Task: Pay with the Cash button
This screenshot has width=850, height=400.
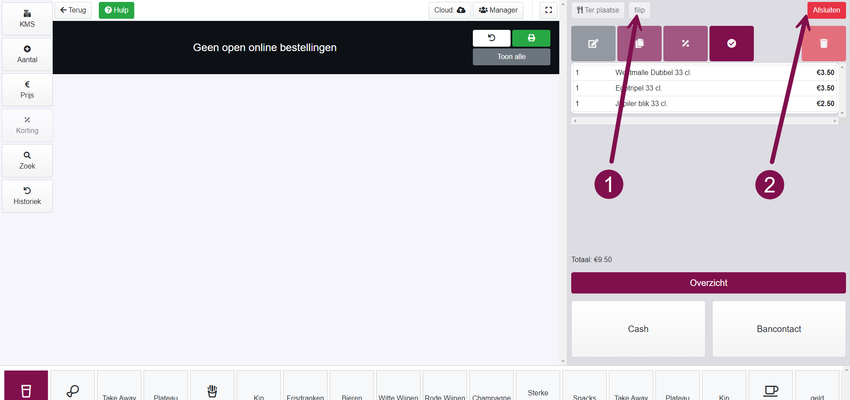Action: (x=638, y=328)
